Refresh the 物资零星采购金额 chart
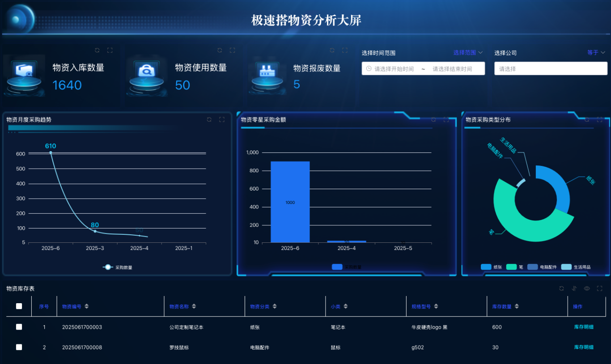The height and width of the screenshot is (364, 611). [x=433, y=119]
